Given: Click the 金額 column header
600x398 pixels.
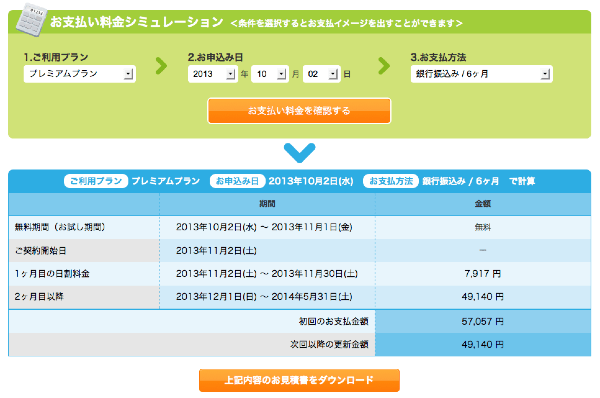Looking at the screenshot, I should coord(483,204).
